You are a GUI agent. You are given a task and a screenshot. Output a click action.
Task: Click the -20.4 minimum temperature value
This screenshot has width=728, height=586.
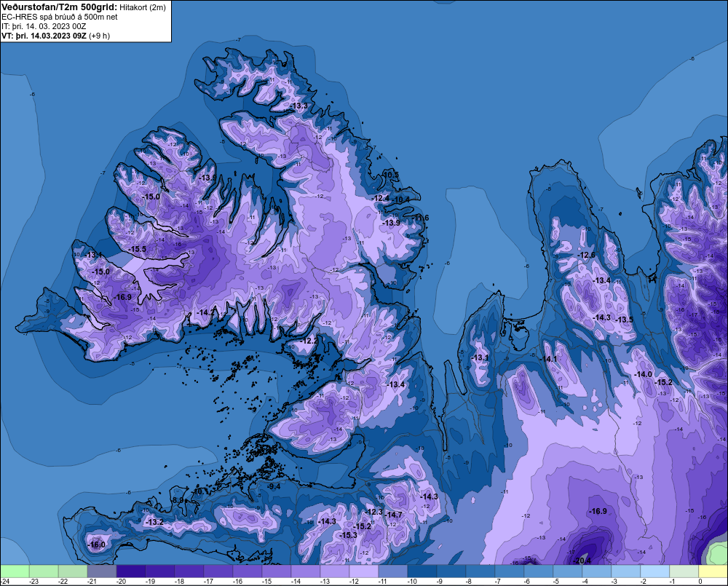point(582,561)
